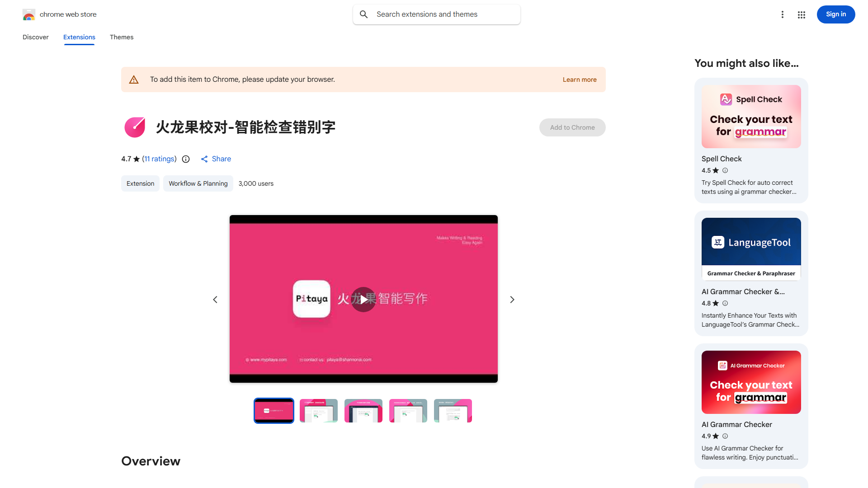Go to next screenshot with right chevron
The height and width of the screenshot is (488, 868).
512,300
